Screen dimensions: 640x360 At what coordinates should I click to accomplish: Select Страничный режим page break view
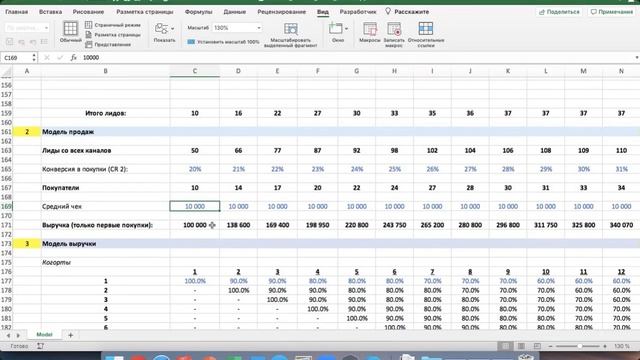[x=113, y=25]
